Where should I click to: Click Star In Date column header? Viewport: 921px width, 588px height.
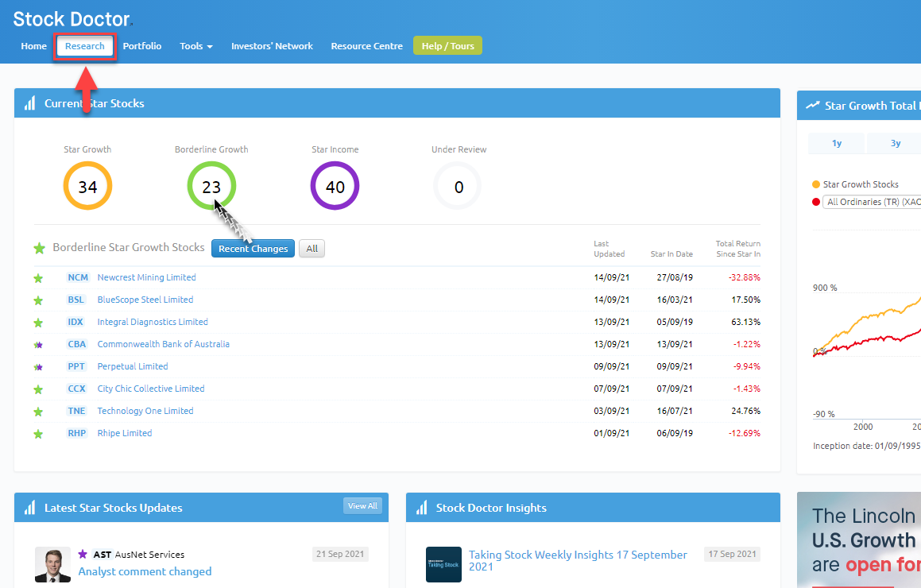coord(671,254)
